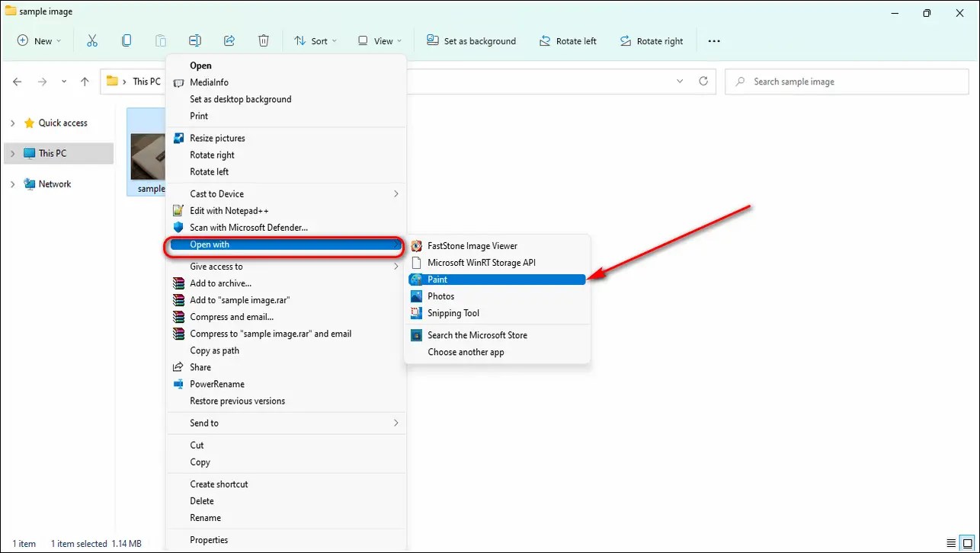
Task: Choose Open from the context menu
Action: [285, 66]
